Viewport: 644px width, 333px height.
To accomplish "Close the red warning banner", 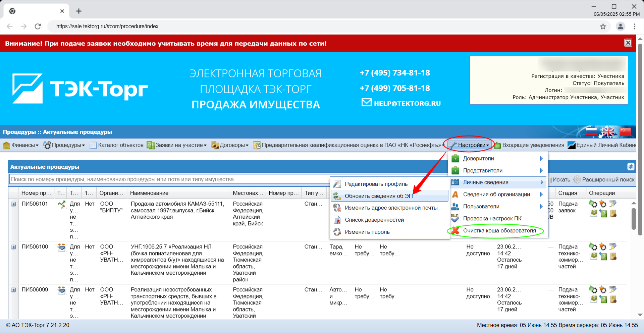I will click(x=628, y=43).
